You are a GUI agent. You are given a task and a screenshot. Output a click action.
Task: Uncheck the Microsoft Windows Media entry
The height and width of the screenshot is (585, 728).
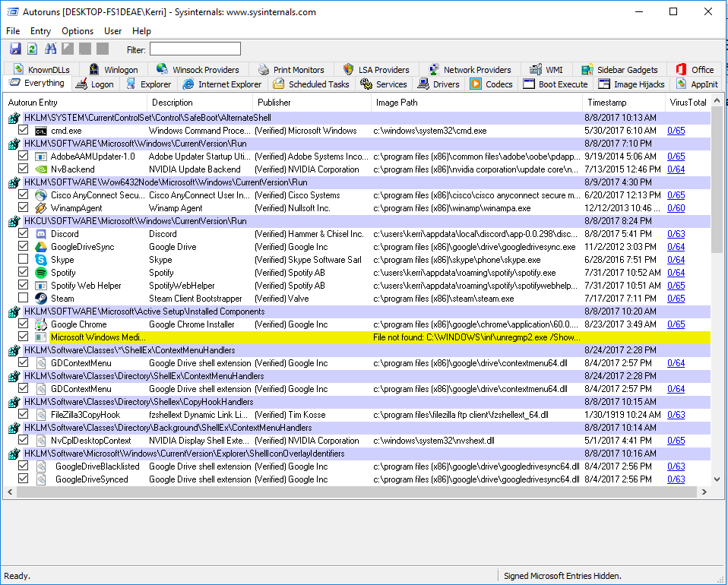24,337
